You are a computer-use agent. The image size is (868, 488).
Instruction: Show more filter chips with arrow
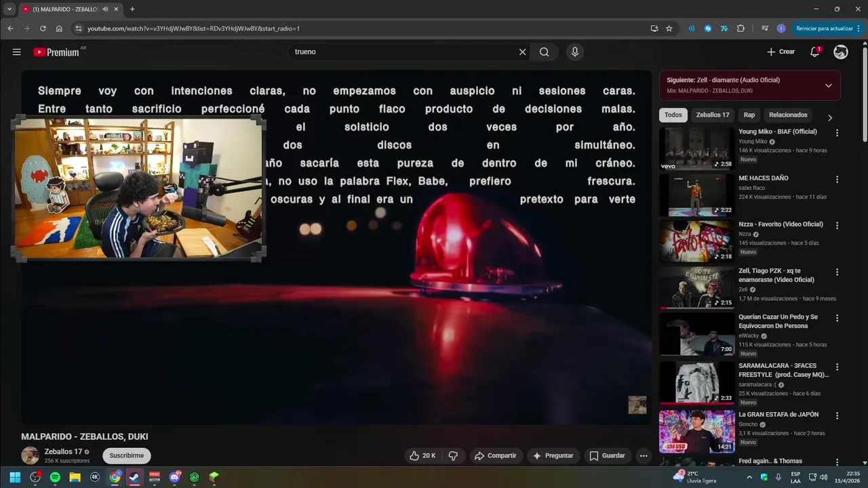tap(829, 117)
